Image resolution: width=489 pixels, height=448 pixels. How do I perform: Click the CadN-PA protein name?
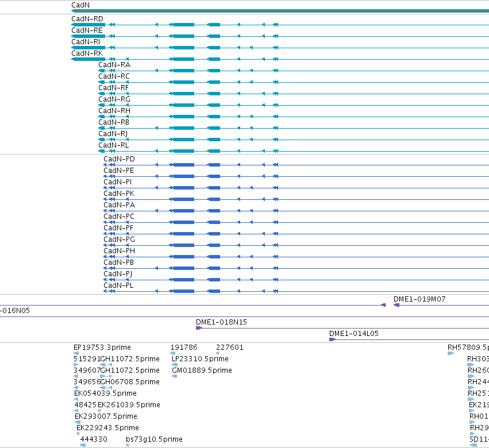pos(120,205)
